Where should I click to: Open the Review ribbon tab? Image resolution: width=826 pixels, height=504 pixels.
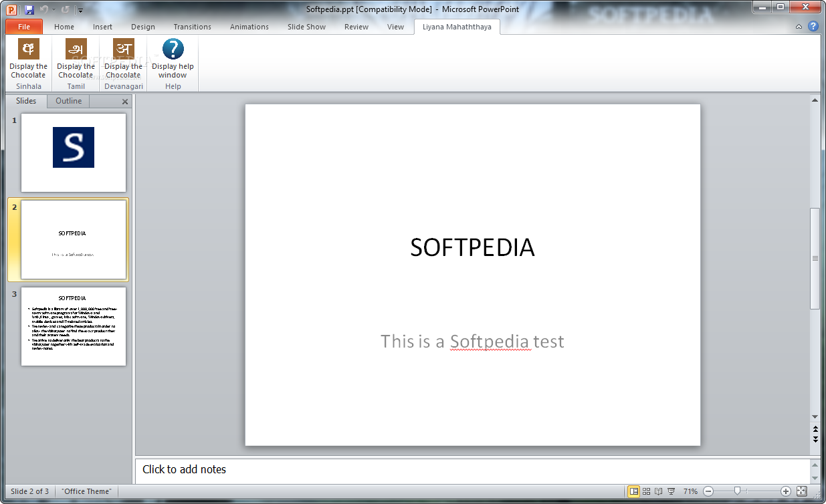point(356,27)
